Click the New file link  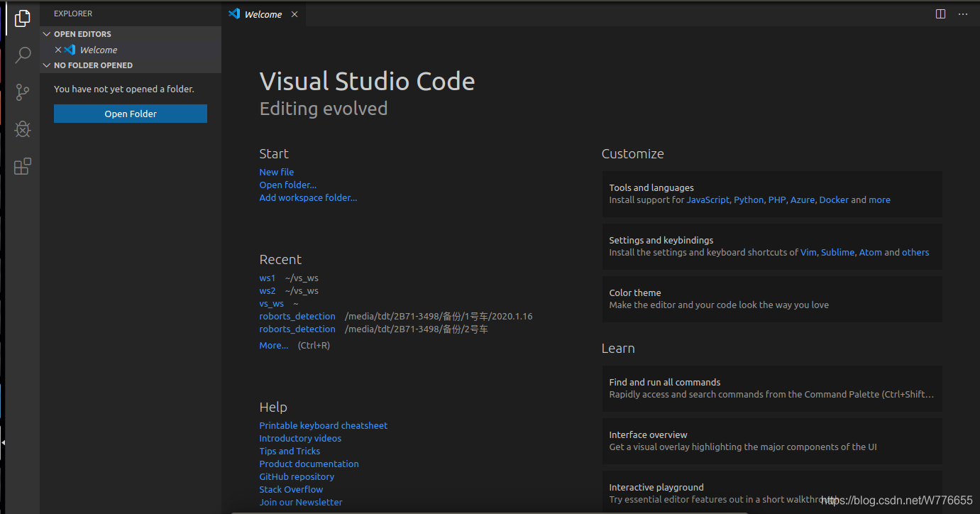tap(277, 172)
